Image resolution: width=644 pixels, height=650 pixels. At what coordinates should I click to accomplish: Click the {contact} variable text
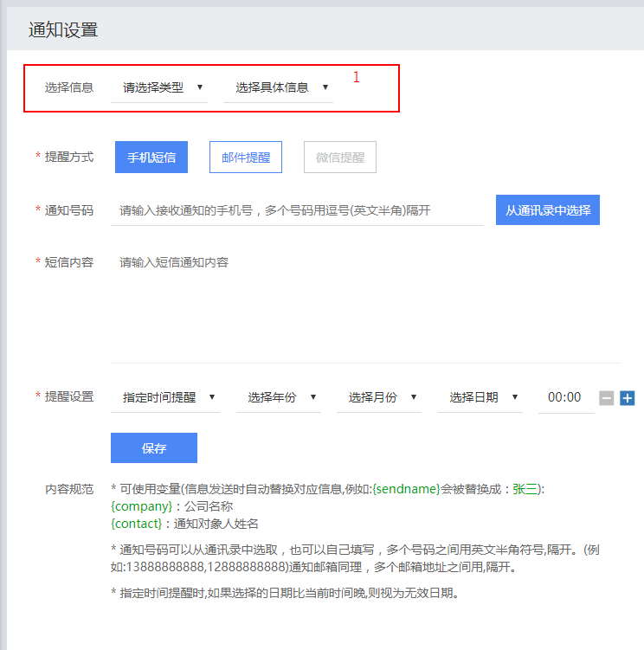click(x=138, y=524)
